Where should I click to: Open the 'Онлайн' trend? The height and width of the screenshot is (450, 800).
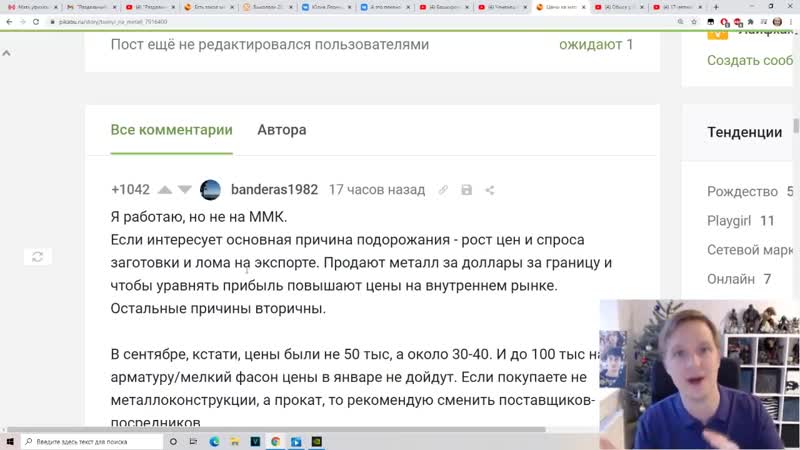tap(731, 279)
